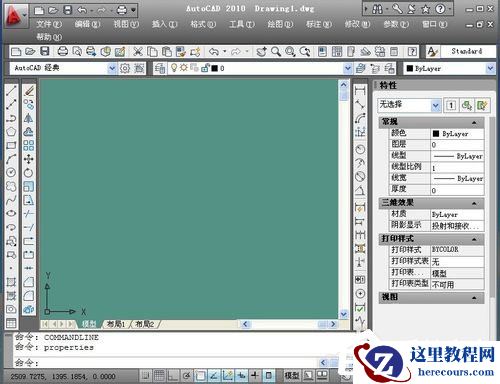Click the Zoom Realtime magnifier icon
This screenshot has width=500, height=384.
point(276,51)
